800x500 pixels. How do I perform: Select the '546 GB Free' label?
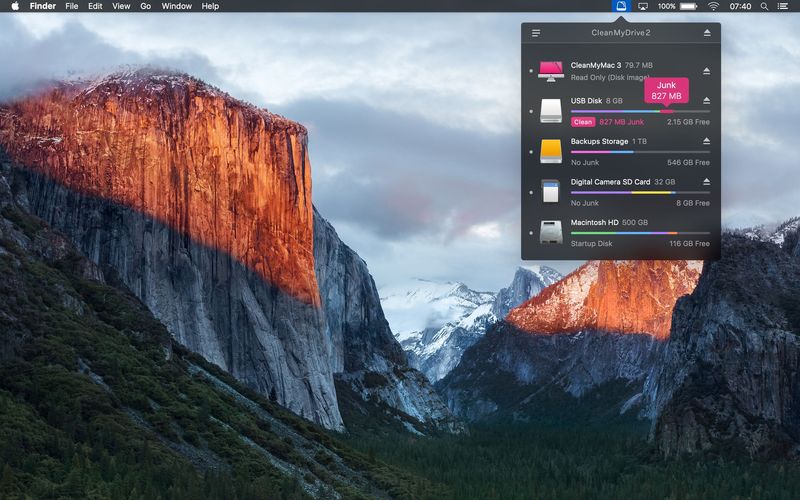pyautogui.click(x=688, y=162)
